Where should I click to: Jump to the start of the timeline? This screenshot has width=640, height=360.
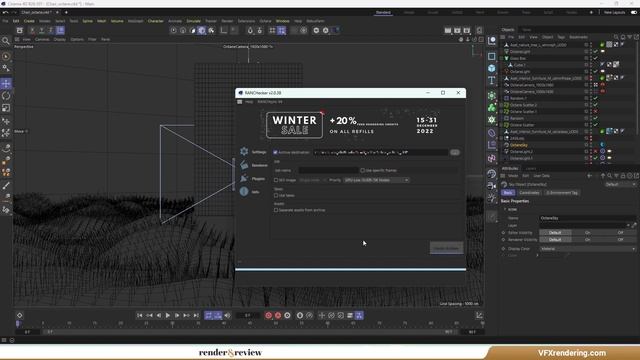click(x=140, y=316)
